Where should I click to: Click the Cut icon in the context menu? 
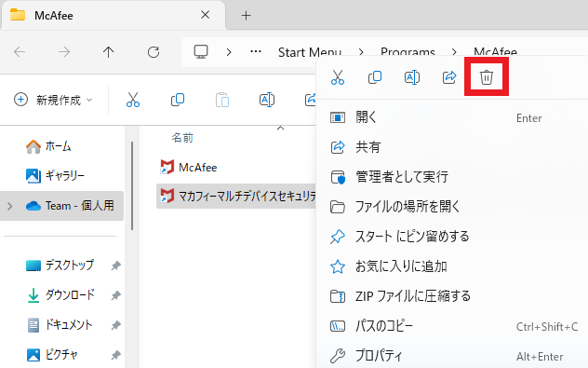(338, 77)
